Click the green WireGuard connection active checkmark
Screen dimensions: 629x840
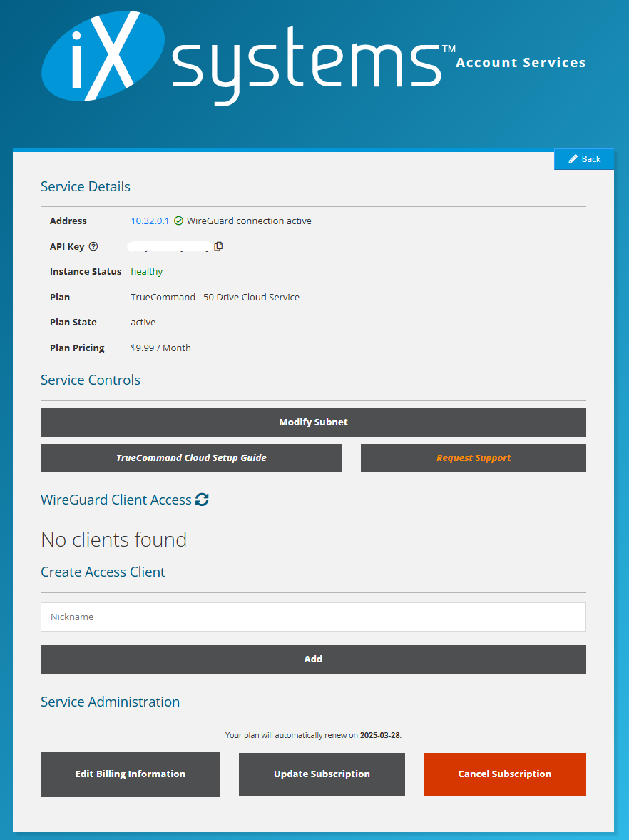(x=178, y=221)
